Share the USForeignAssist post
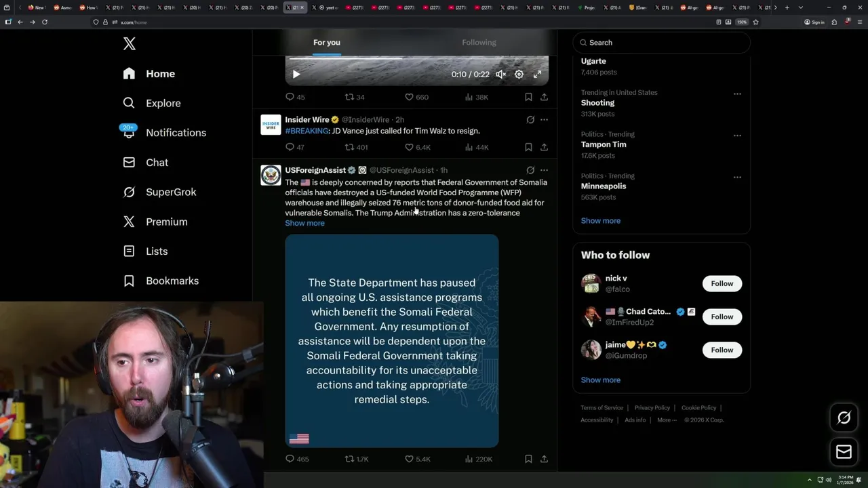Image resolution: width=868 pixels, height=488 pixels. click(544, 459)
